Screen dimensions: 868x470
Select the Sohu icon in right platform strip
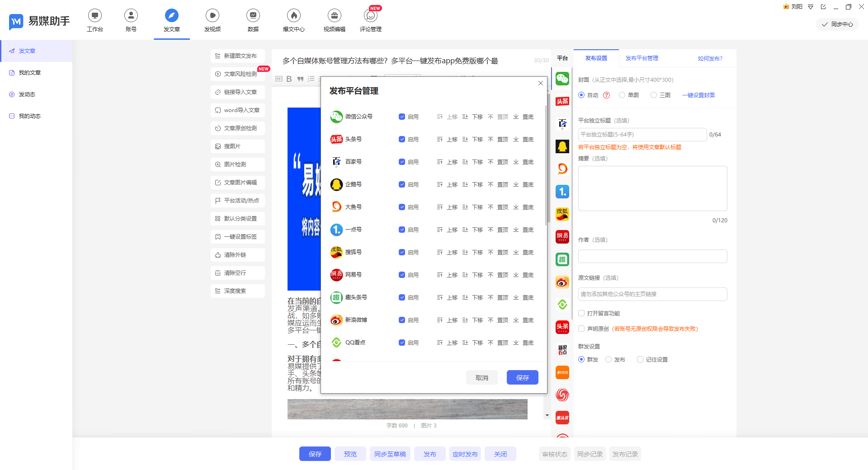click(x=562, y=214)
